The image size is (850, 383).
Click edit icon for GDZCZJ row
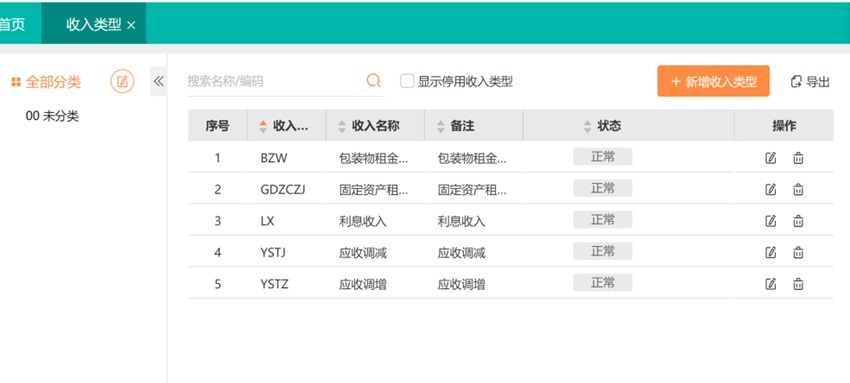tap(770, 190)
